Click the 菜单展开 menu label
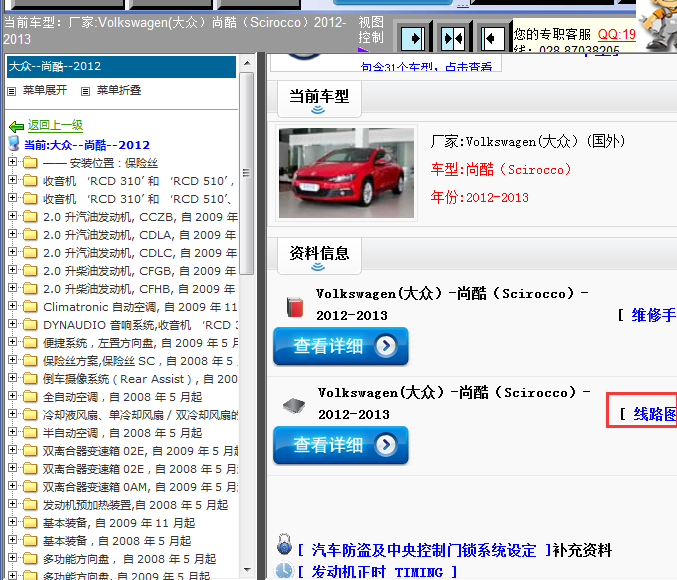677x580 pixels. coord(45,90)
